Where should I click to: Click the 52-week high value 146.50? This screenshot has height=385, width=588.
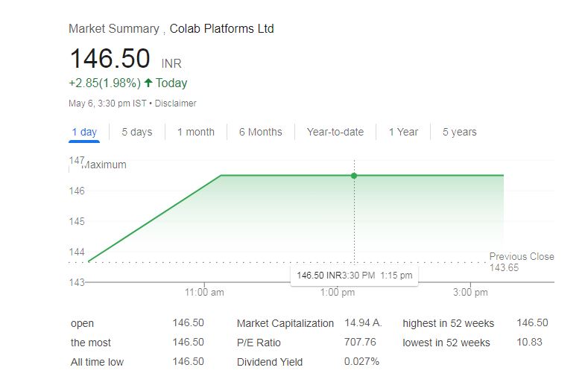(533, 322)
